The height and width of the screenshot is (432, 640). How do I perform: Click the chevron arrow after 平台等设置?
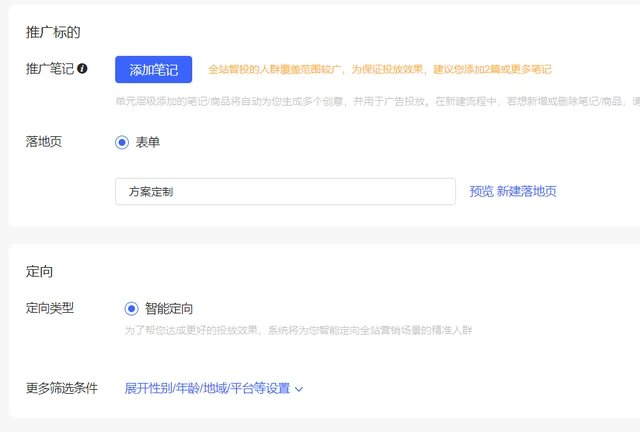tap(299, 389)
